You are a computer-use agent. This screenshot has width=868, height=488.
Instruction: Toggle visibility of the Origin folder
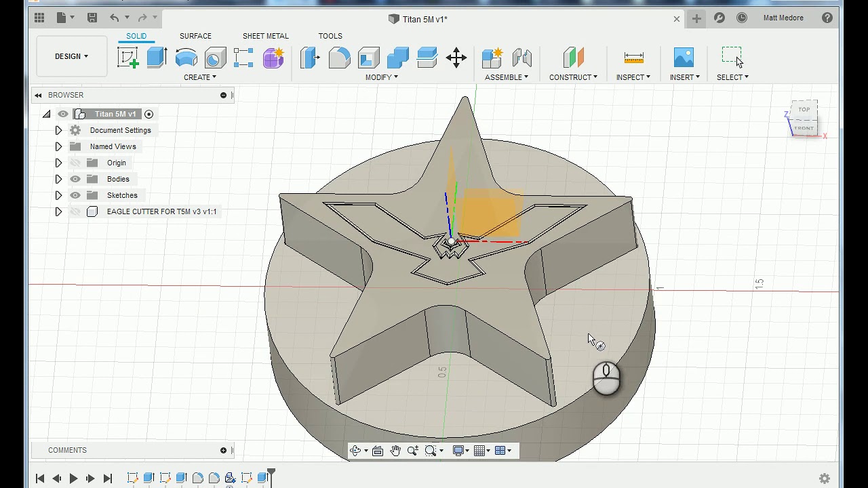[x=75, y=163]
